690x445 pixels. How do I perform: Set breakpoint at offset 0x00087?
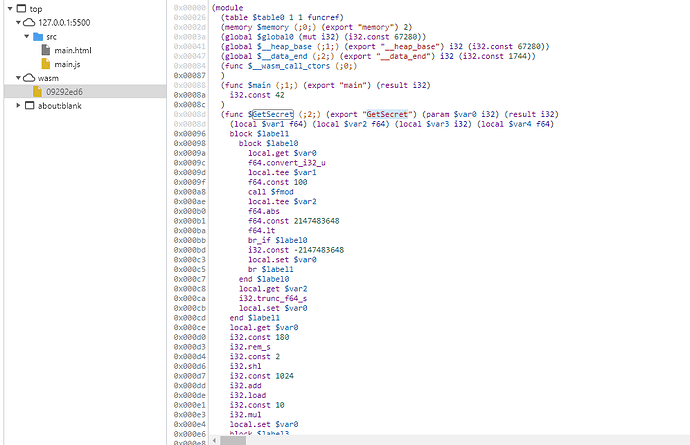189,75
